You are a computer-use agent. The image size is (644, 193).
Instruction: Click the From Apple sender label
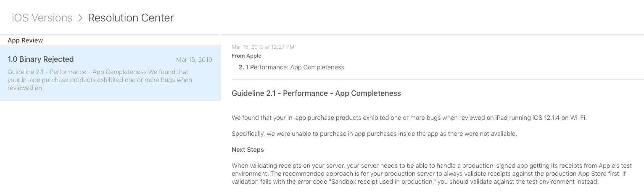[246, 56]
